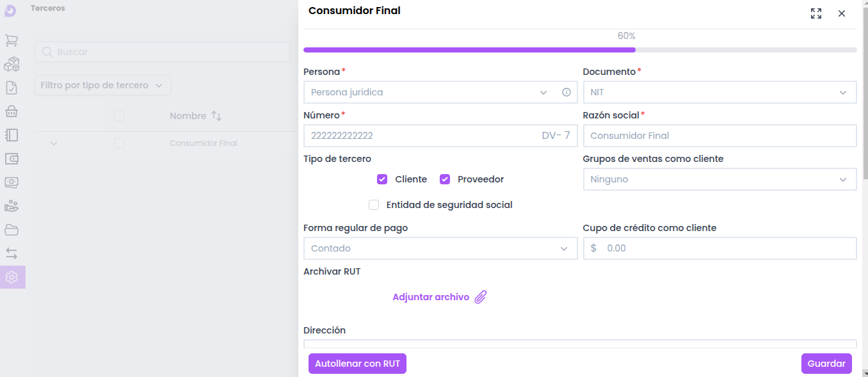Open settings gear in sidebar menu
868x377 pixels.
[12, 277]
